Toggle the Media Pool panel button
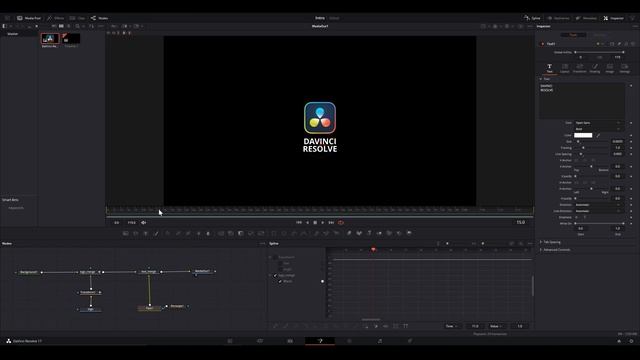The image size is (640, 360). click(29, 18)
